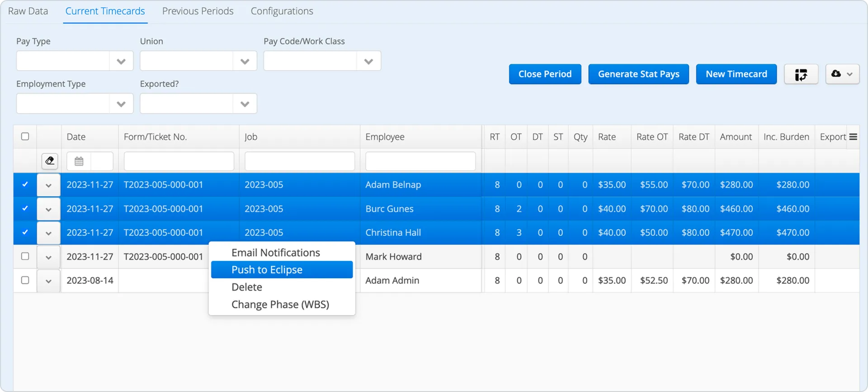This screenshot has width=868, height=392.
Task: Click the Mark Howard employee cell
Action: (420, 257)
